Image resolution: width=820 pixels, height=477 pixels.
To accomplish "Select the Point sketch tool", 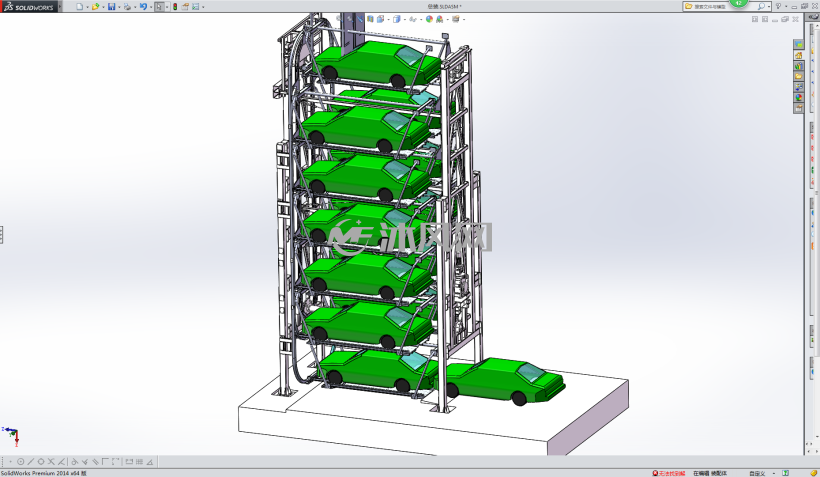I will [x=10, y=462].
